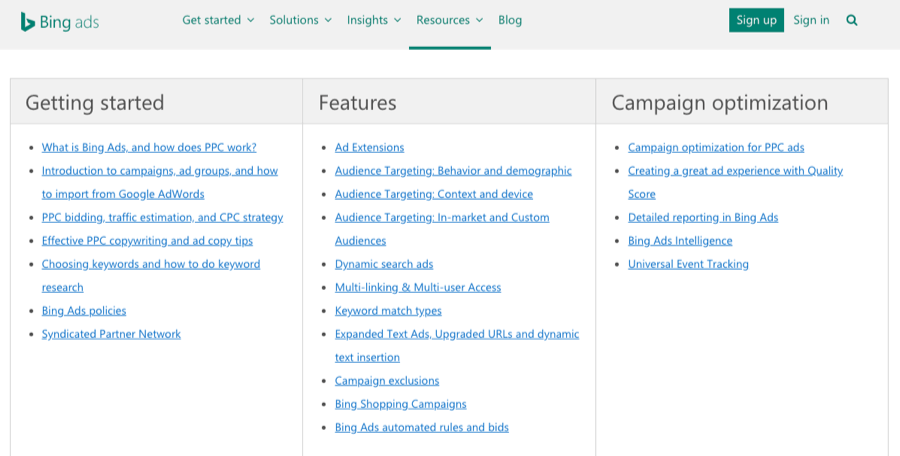
Task: Open Detailed reporting in Bing Ads link
Action: pos(703,218)
